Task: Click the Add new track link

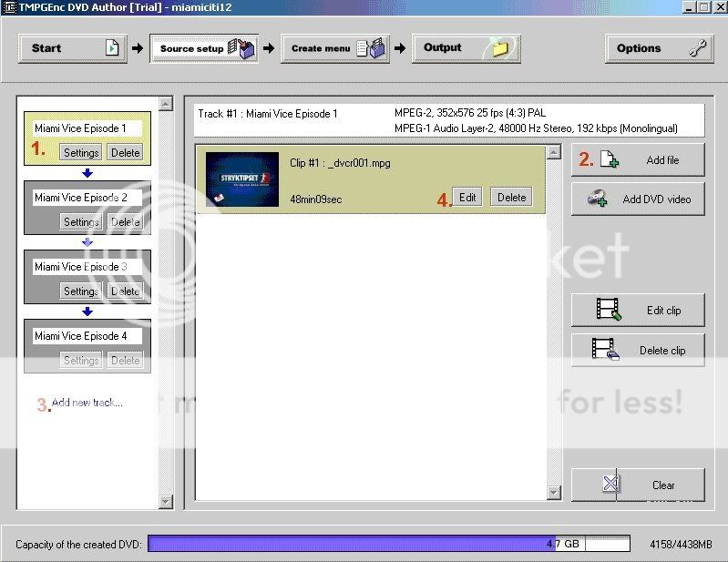Action: 87,403
